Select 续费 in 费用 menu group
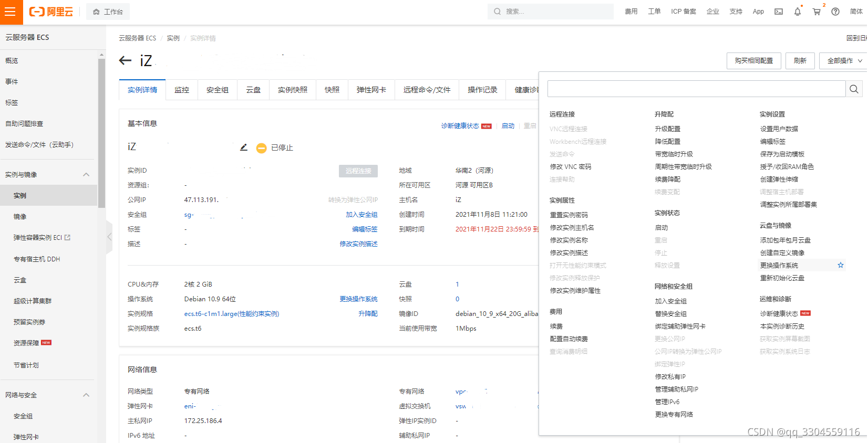Screen dimensions: 868x443 (556, 326)
